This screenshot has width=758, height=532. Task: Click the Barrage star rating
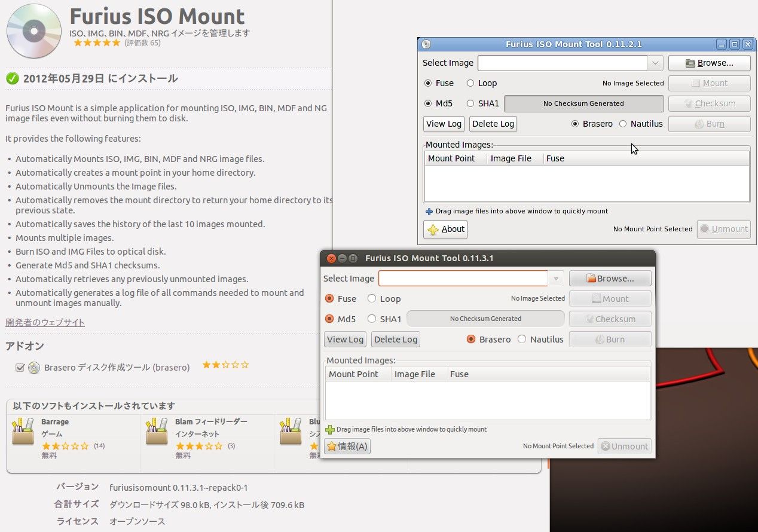coord(65,446)
